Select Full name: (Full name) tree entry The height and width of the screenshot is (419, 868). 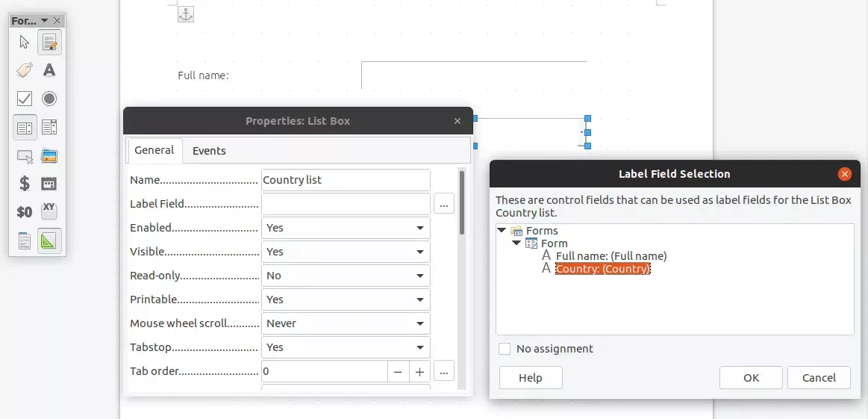point(611,256)
